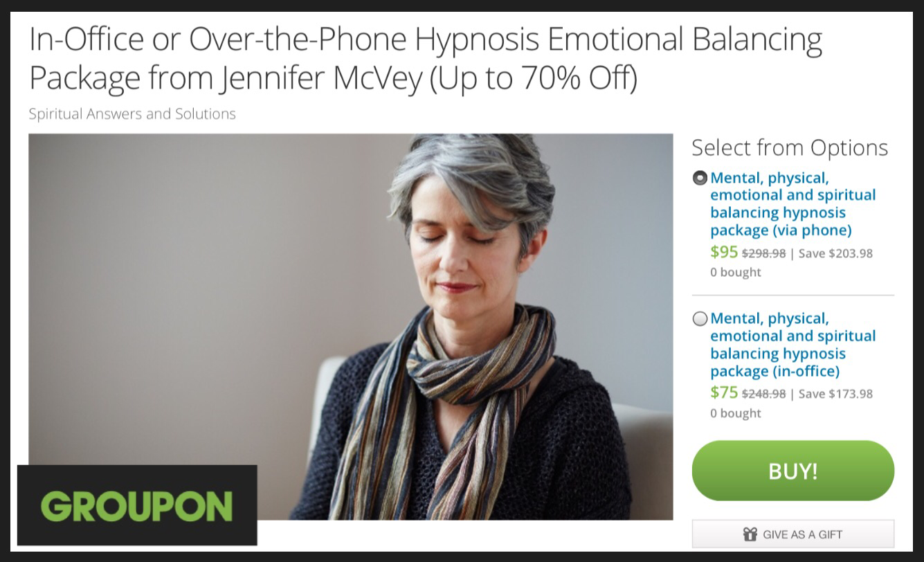Click the Save $203.98 text

coord(835,253)
